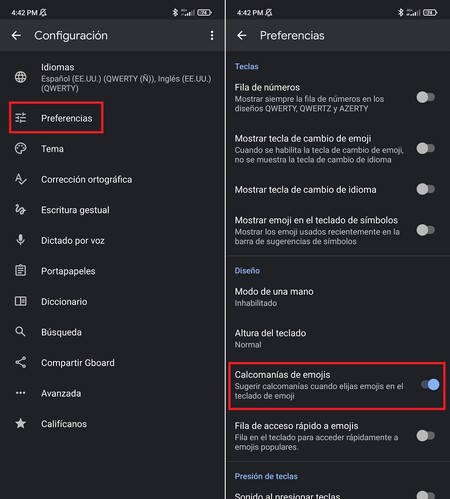This screenshot has height=499, width=450.
Task: Open the Búsqueda magnifier icon
Action: [x=20, y=332]
